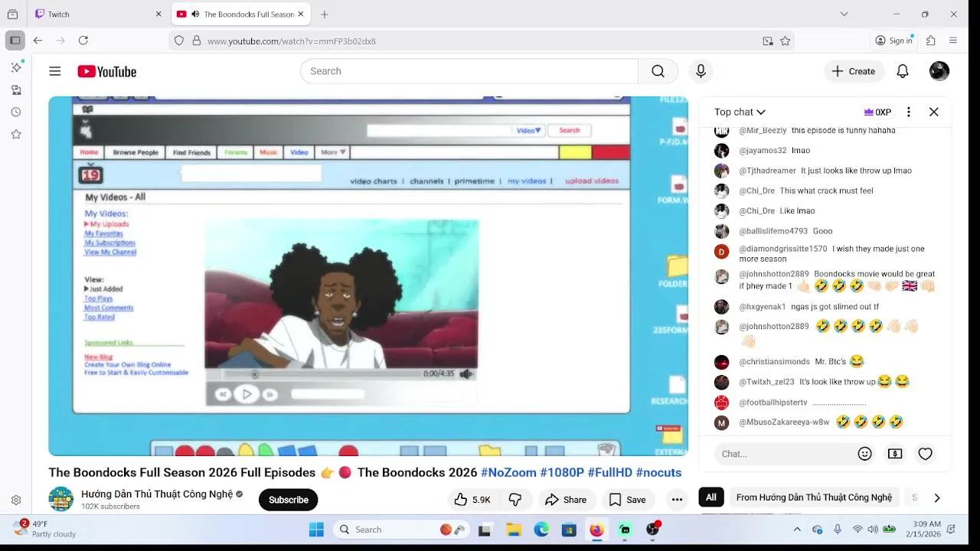The image size is (980, 551).
Task: Open the YouTube account avatar menu
Action: [x=939, y=71]
